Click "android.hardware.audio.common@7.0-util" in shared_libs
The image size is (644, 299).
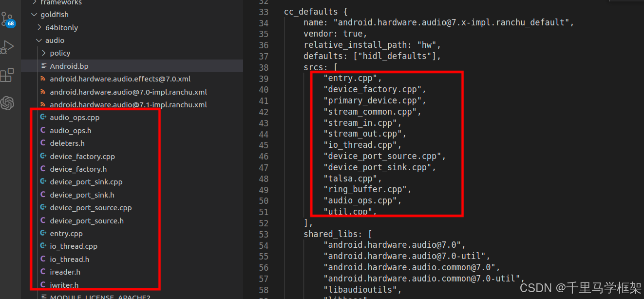(423, 279)
